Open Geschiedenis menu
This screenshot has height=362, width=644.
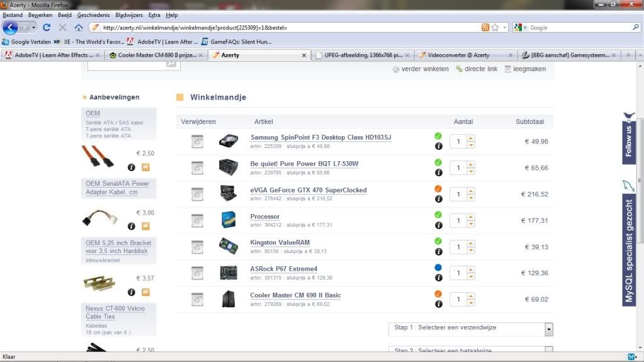tap(94, 15)
